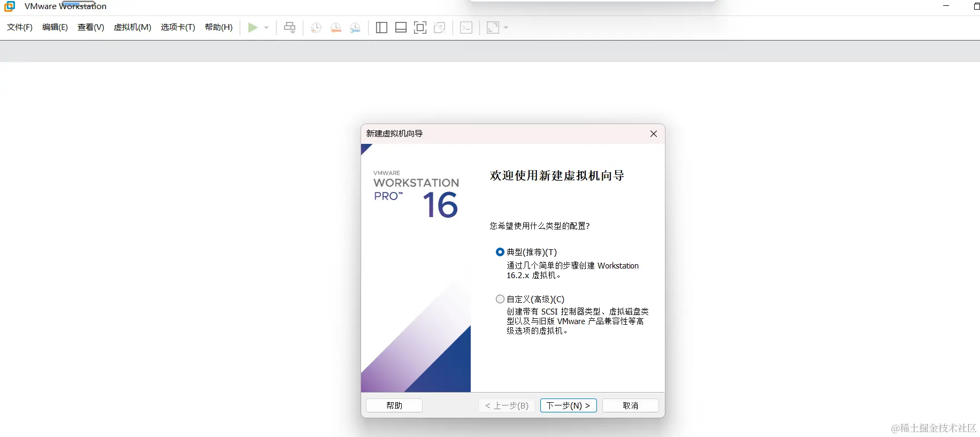
Task: Open the 查看(V) menu
Action: click(x=91, y=27)
